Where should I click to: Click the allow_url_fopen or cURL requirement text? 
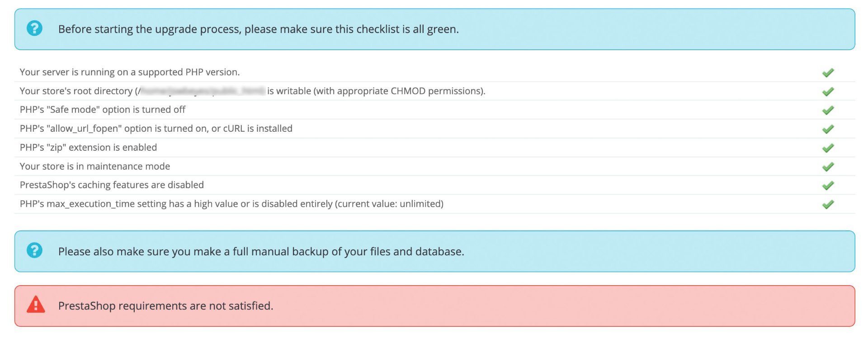[156, 129]
